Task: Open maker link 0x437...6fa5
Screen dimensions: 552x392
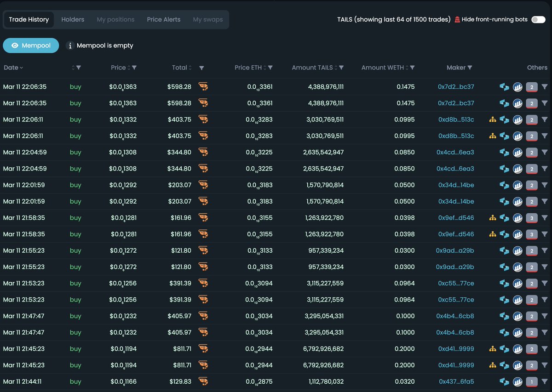Action: (456, 381)
